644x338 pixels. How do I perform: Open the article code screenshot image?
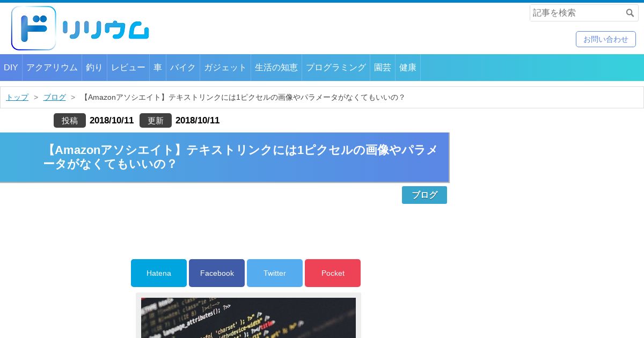(x=248, y=318)
